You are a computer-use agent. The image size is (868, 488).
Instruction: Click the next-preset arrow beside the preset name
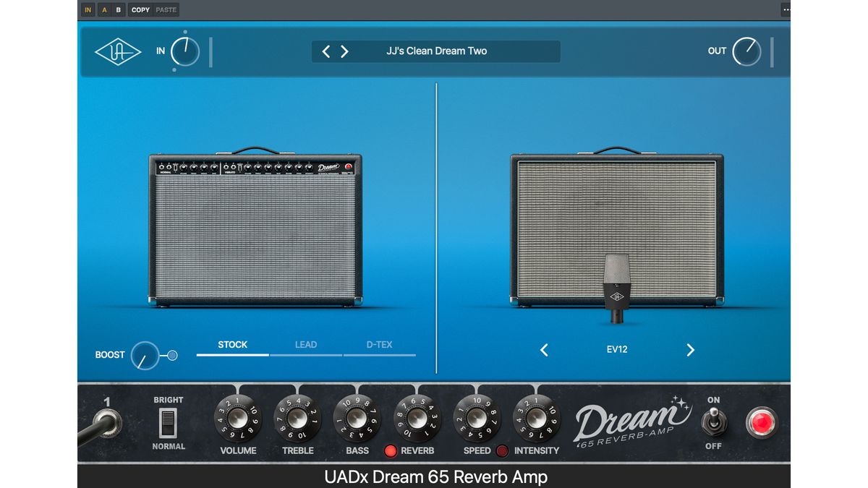[345, 51]
